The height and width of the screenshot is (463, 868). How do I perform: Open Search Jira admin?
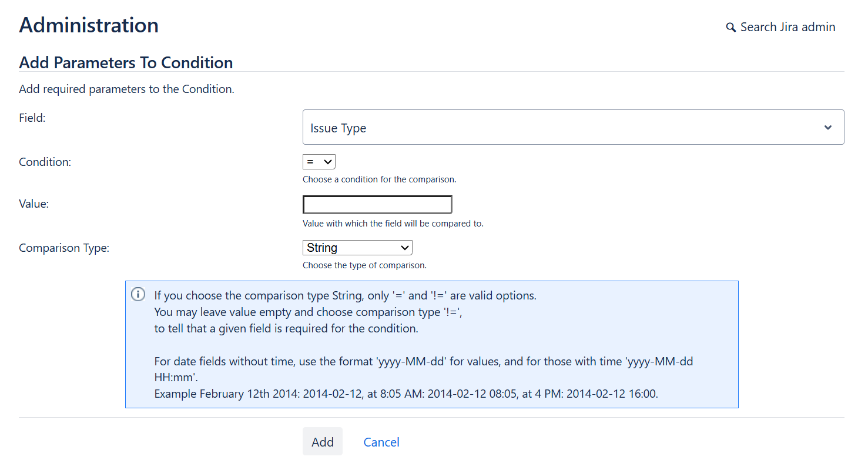[781, 27]
